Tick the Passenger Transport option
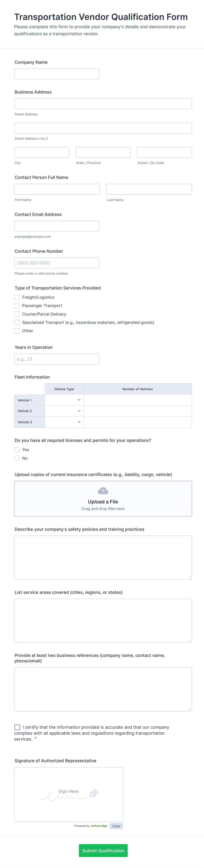The width and height of the screenshot is (204, 868). point(17,306)
